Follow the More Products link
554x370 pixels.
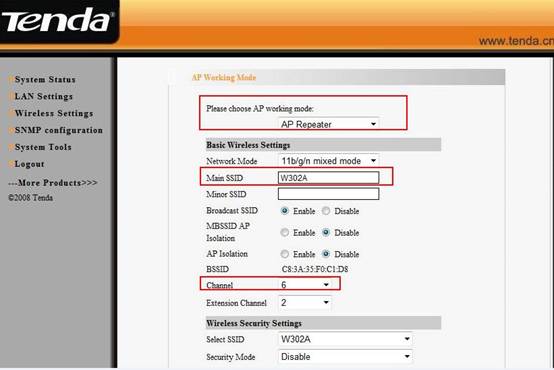click(53, 183)
